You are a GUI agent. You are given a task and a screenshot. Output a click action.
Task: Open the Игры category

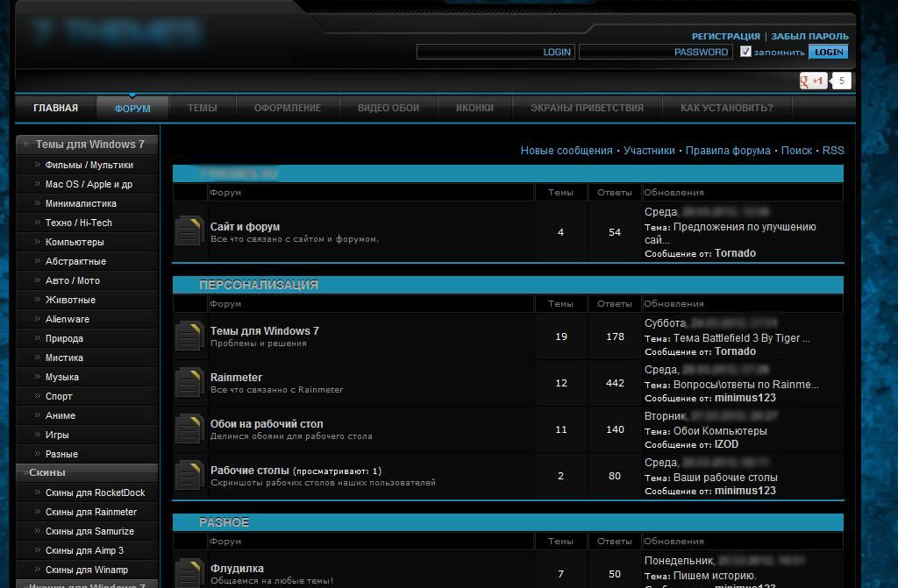point(57,436)
